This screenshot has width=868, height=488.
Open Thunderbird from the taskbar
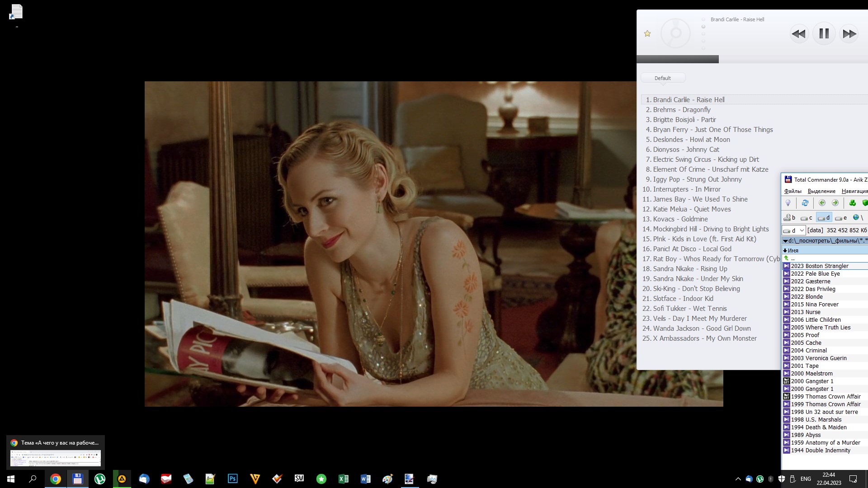[x=144, y=479]
